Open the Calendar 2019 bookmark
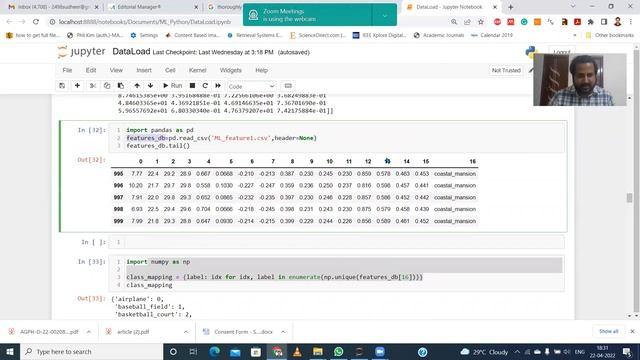Viewport: 640px width, 360px height. (491, 35)
